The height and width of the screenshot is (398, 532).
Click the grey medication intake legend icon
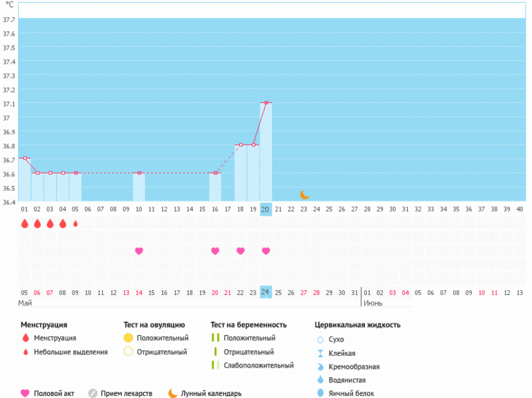93,393
